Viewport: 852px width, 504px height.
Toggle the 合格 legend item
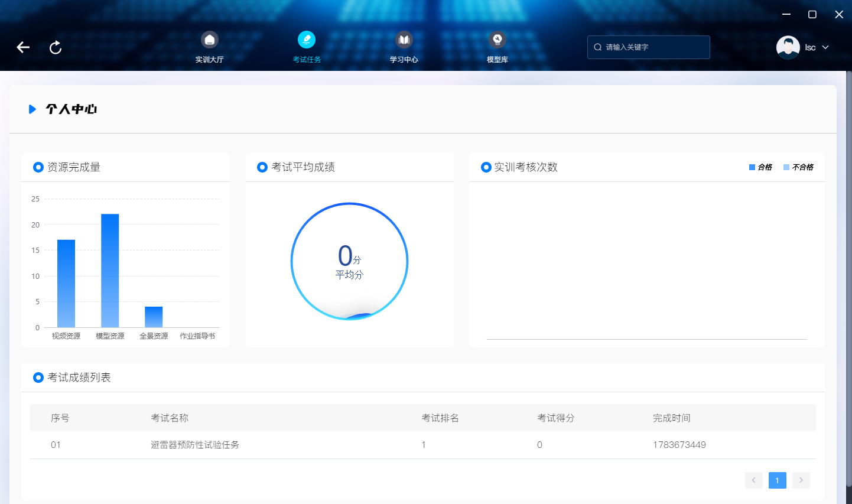[760, 167]
